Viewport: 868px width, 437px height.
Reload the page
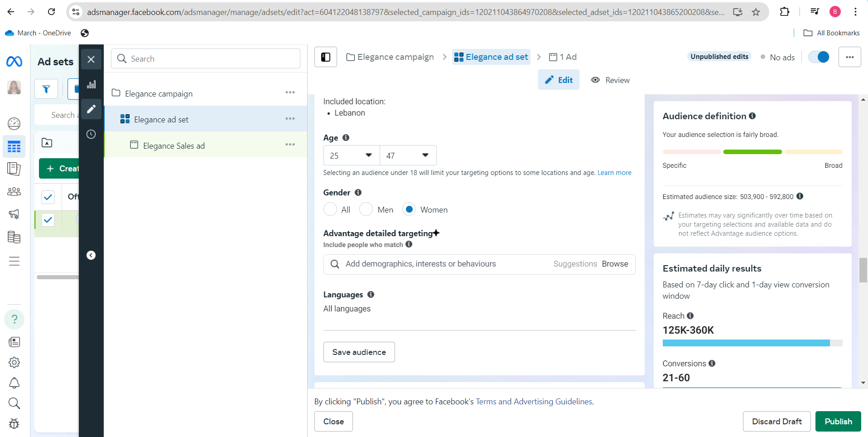pyautogui.click(x=51, y=12)
